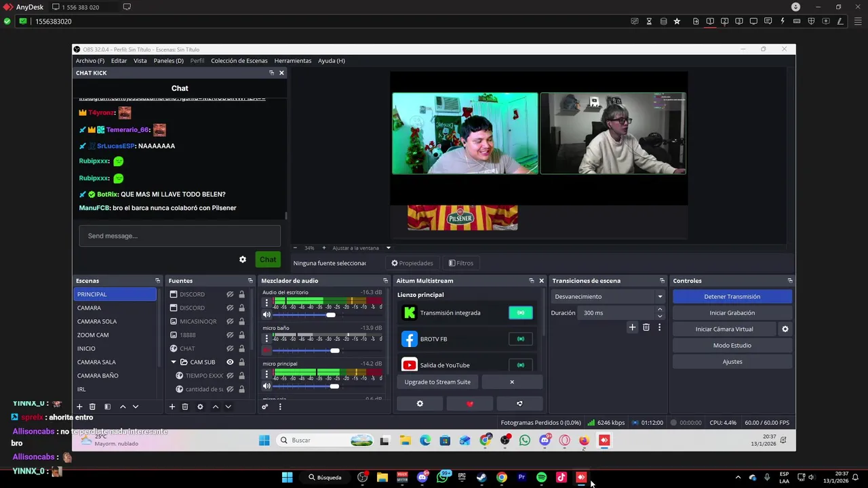Screen dimensions: 868x488
Task: Add a scene transition with plus icon
Action: [632, 327]
